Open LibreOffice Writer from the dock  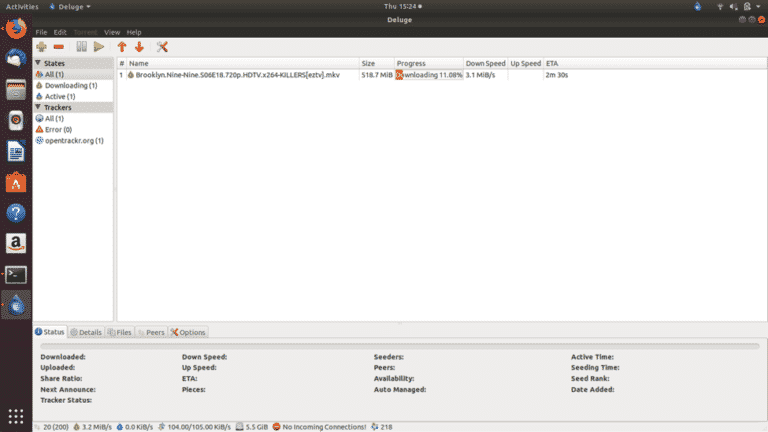point(16,151)
